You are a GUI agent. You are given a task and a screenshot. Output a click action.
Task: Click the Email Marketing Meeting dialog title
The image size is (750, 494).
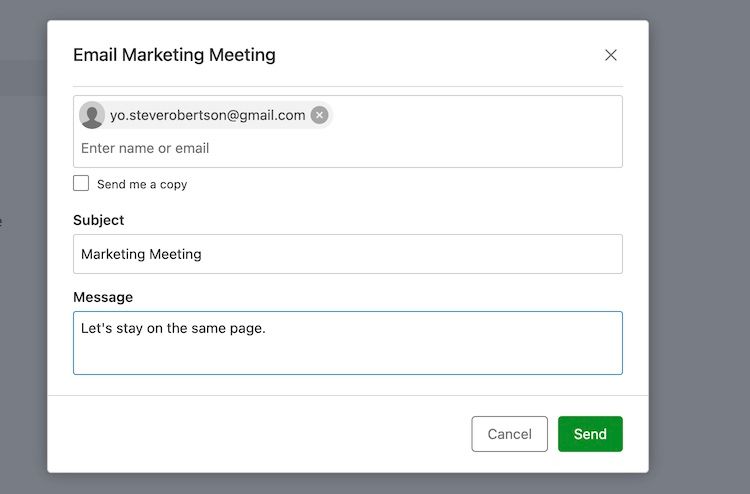tap(174, 55)
